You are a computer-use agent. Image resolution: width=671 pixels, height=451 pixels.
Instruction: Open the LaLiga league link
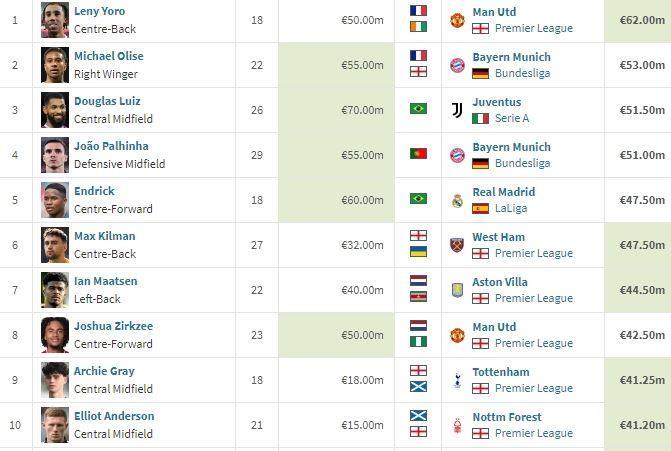511,208
